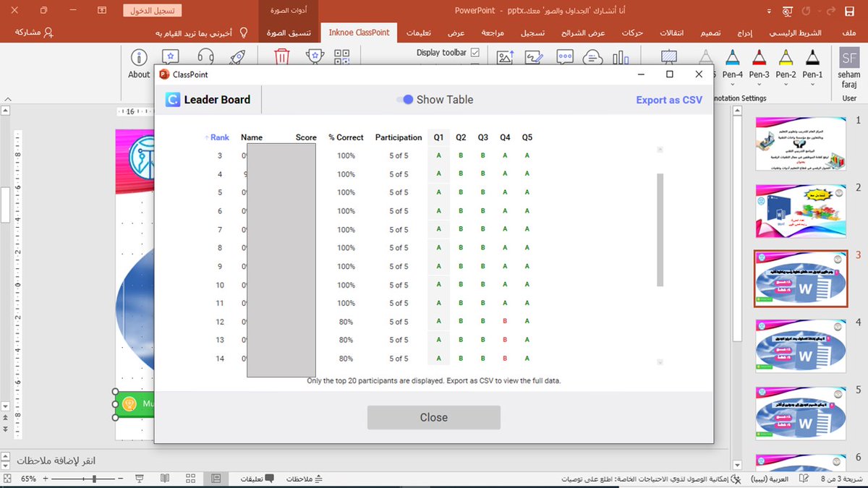Switch to reading view in status bar
Screen dimensions: 868x488
point(165,479)
